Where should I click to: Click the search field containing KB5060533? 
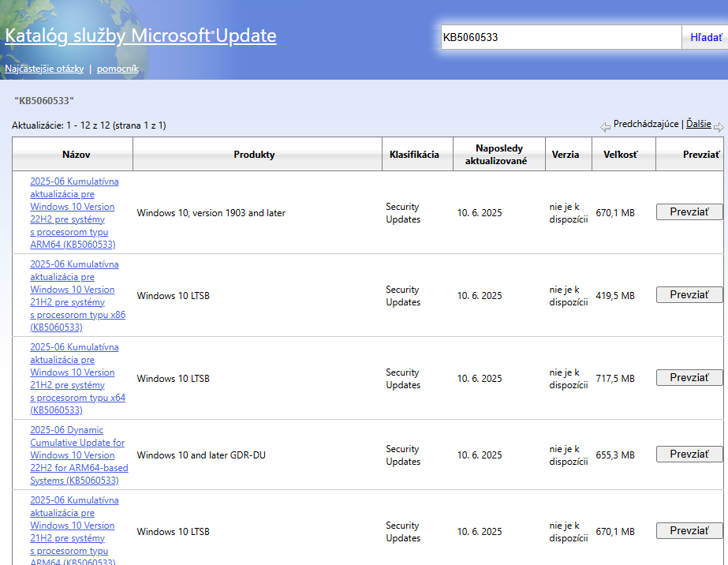click(x=560, y=37)
